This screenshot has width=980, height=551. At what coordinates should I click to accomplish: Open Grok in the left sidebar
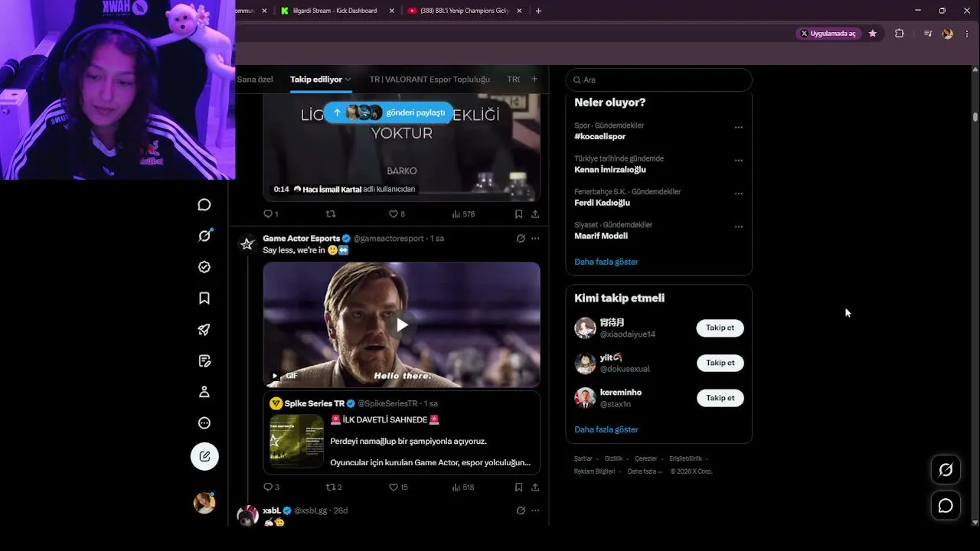(x=204, y=236)
